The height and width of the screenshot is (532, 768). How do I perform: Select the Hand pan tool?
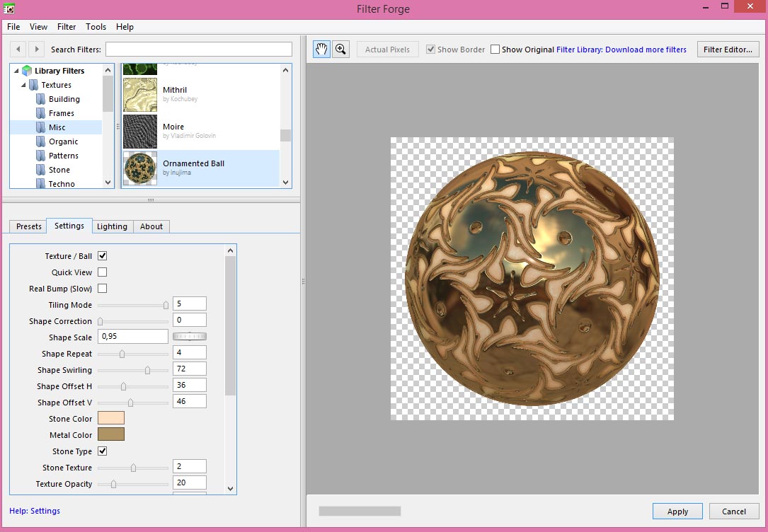click(x=322, y=50)
